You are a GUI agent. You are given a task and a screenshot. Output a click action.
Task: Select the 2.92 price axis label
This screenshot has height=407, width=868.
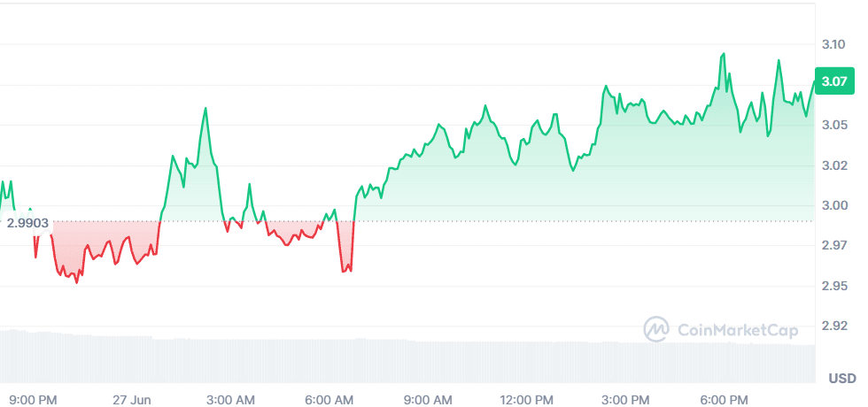point(833,326)
